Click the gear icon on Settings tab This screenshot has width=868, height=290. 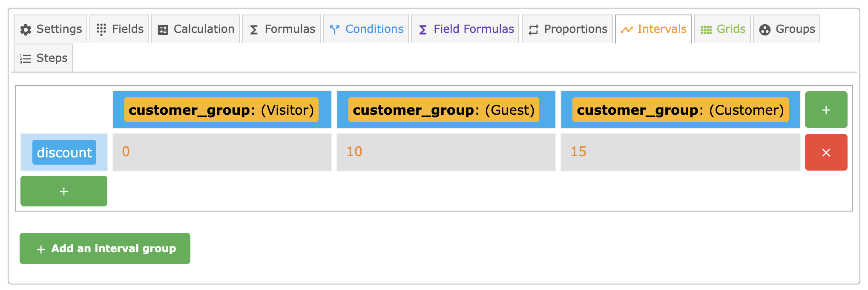point(26,29)
